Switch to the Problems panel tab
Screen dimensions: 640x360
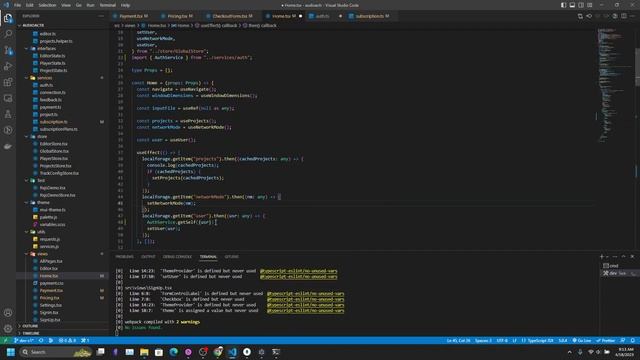click(124, 257)
